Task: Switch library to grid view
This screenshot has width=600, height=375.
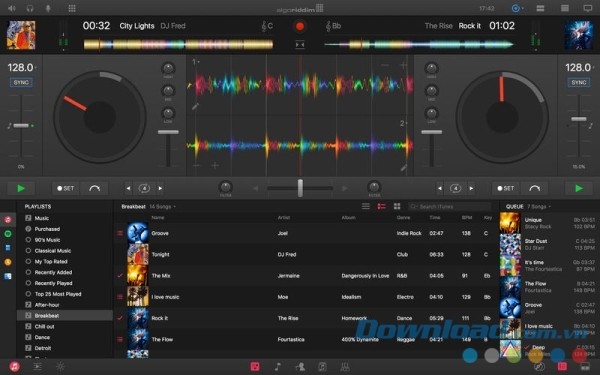Action: click(397, 207)
